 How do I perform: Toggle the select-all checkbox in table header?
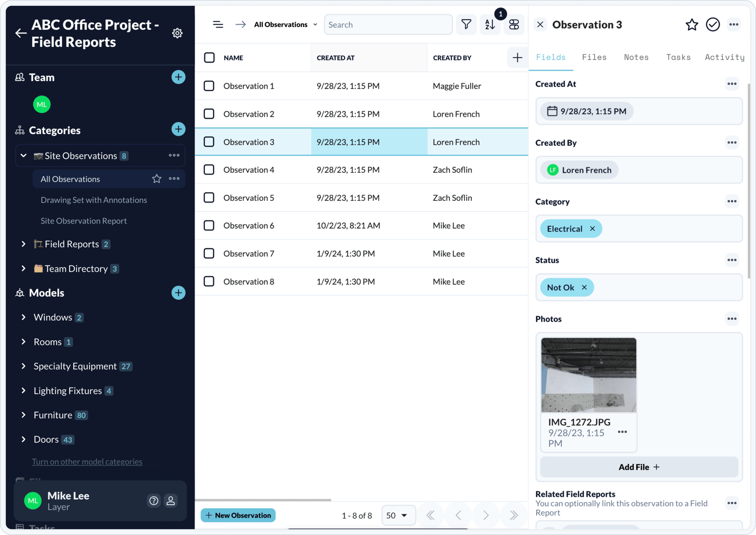pos(209,58)
